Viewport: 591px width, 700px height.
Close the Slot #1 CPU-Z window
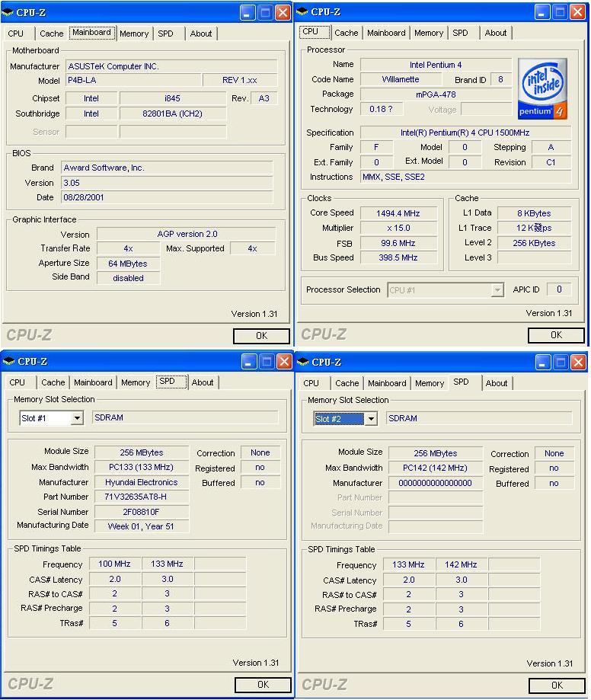pos(284,362)
